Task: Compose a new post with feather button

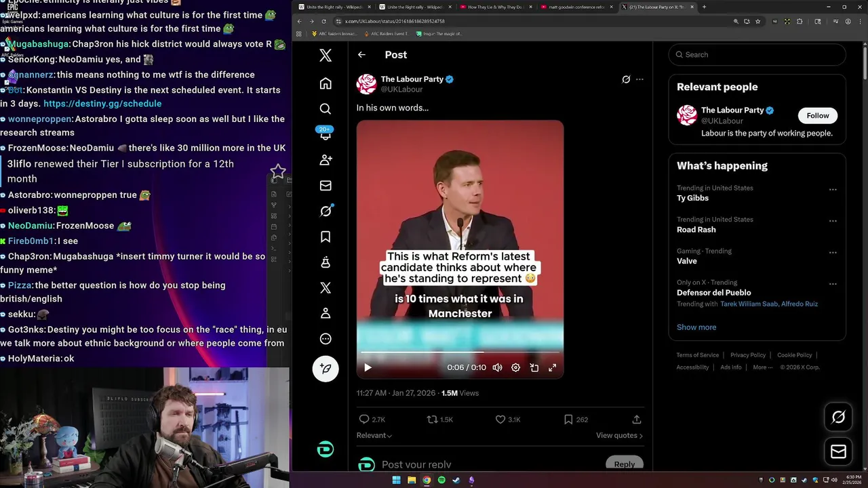Action: click(325, 368)
